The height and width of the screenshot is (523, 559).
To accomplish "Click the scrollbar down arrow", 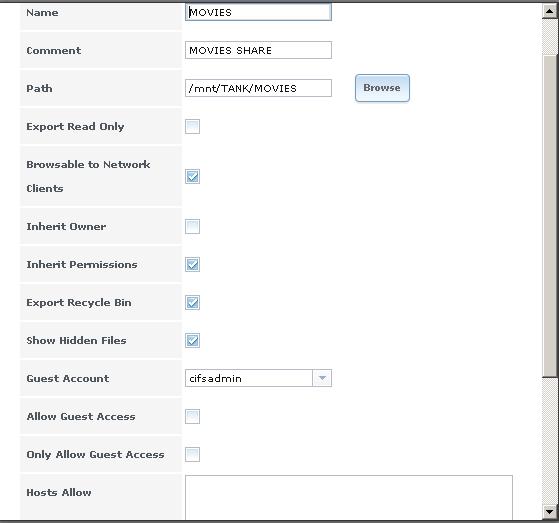I will (549, 512).
